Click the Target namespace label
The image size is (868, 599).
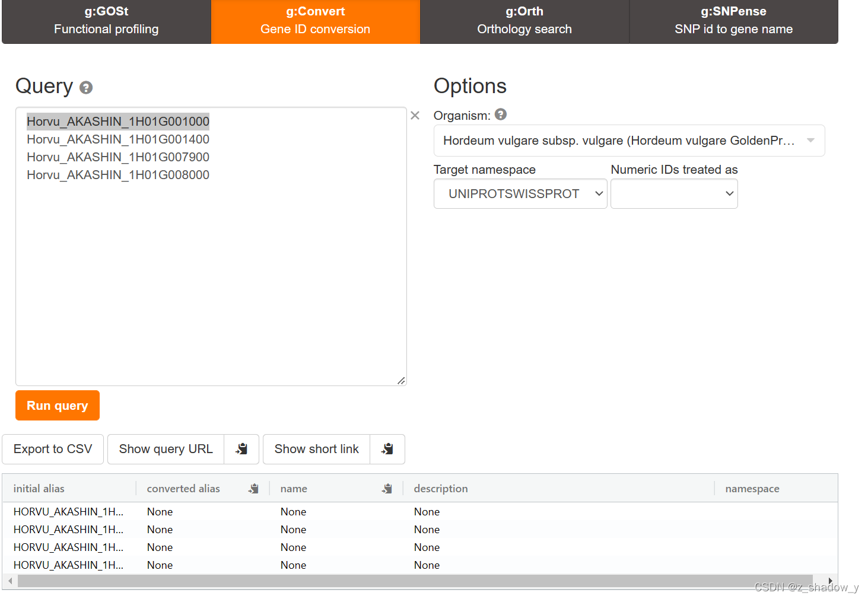tap(485, 170)
